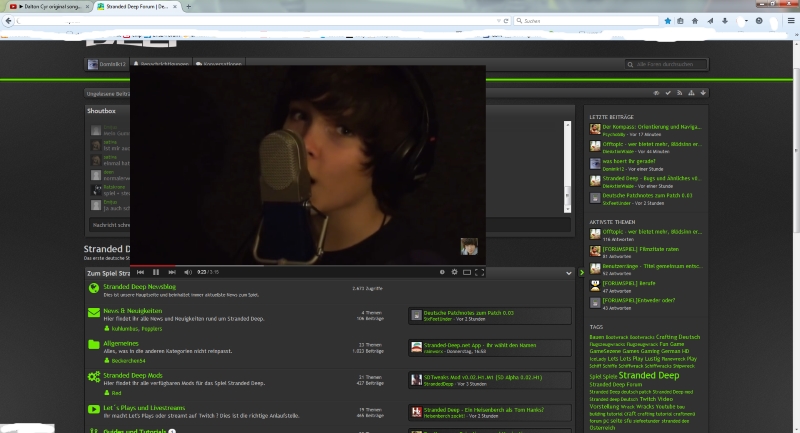
Task: Open a new browser tab
Action: [188, 6]
